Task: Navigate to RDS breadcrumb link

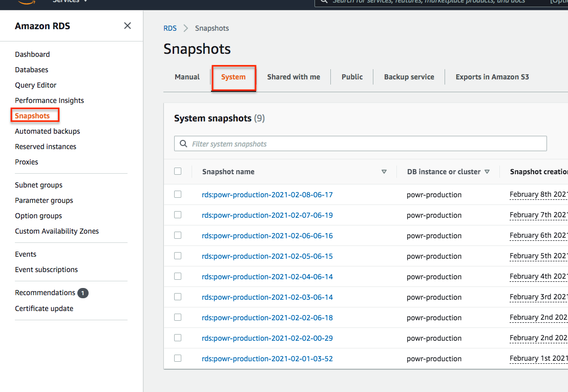Action: pos(170,28)
